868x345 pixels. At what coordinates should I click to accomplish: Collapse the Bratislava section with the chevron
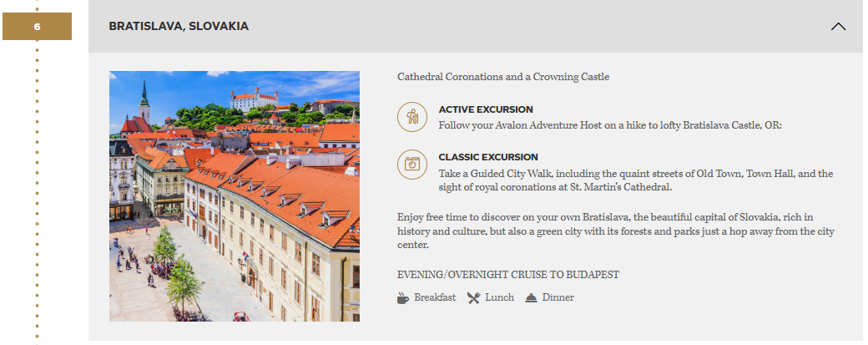click(x=839, y=27)
